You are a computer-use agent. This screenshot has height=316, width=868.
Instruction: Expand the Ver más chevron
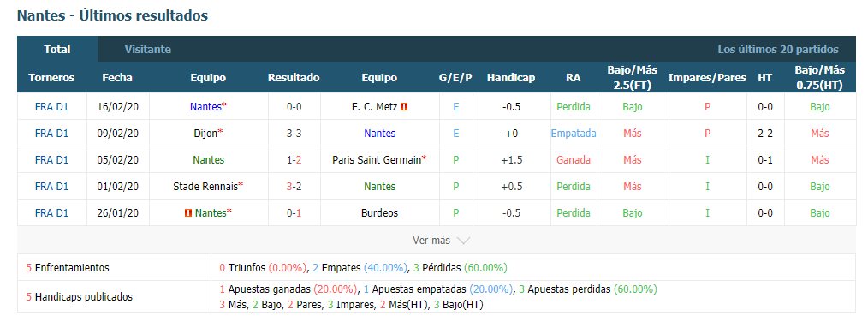click(x=463, y=241)
